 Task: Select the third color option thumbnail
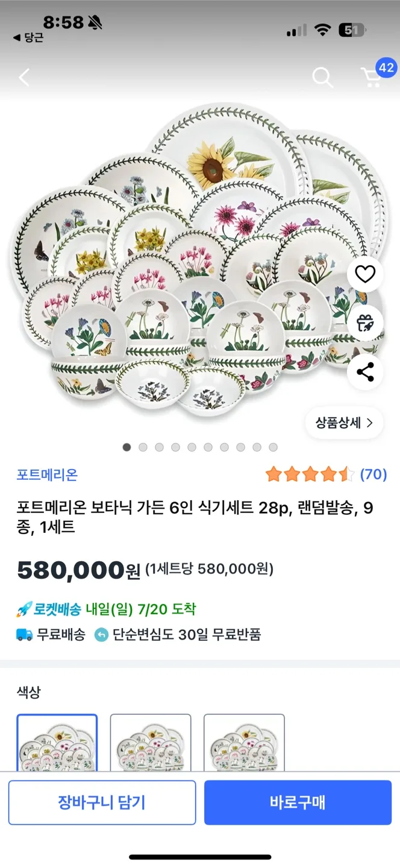[244, 743]
